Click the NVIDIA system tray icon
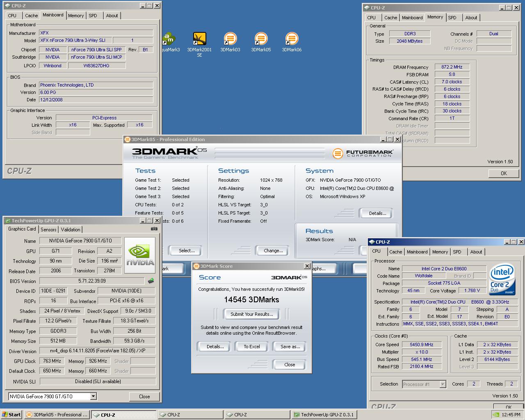The height and width of the screenshot is (420, 525). [495, 415]
